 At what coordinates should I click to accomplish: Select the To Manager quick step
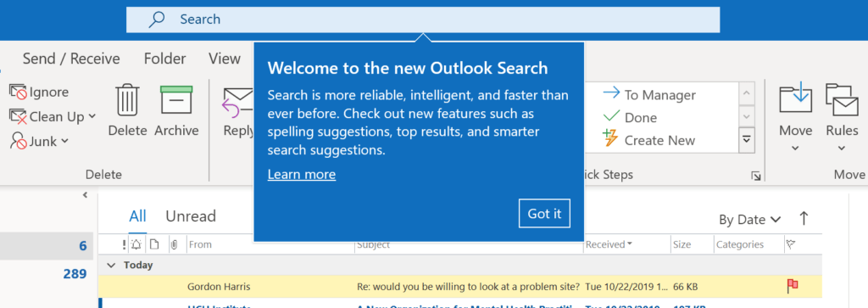click(649, 95)
